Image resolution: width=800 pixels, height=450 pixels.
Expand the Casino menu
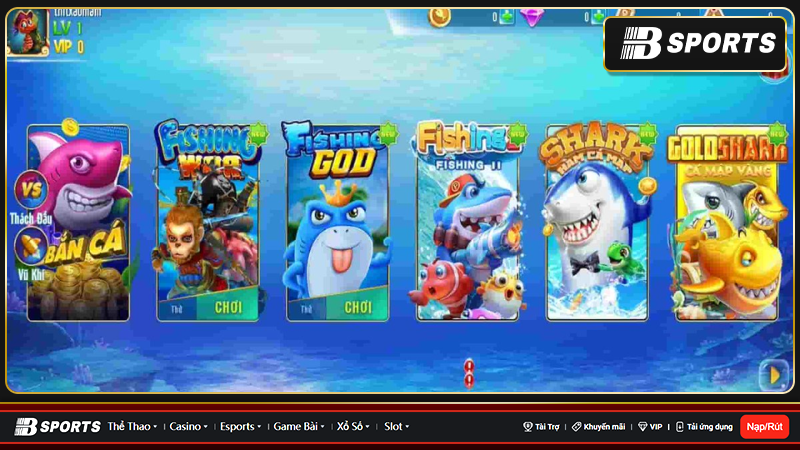188,427
